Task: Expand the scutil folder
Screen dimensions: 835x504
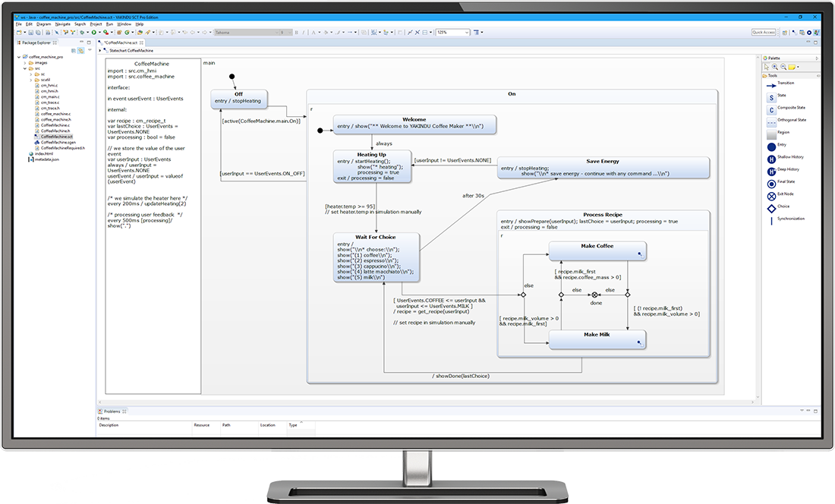Action: coord(30,80)
